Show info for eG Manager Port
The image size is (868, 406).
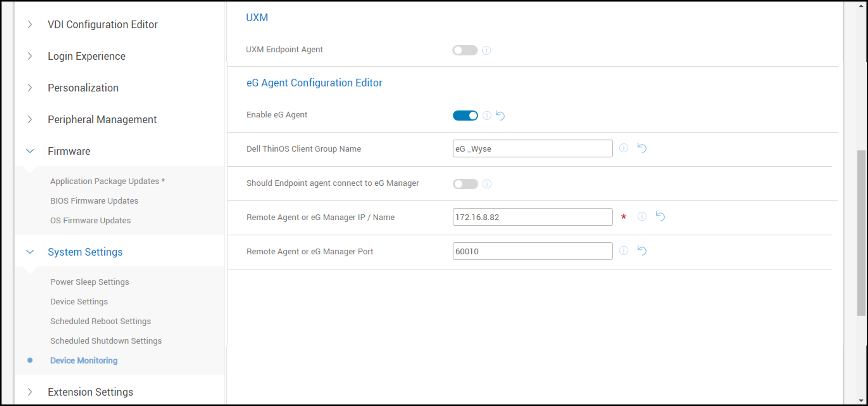[x=623, y=251]
